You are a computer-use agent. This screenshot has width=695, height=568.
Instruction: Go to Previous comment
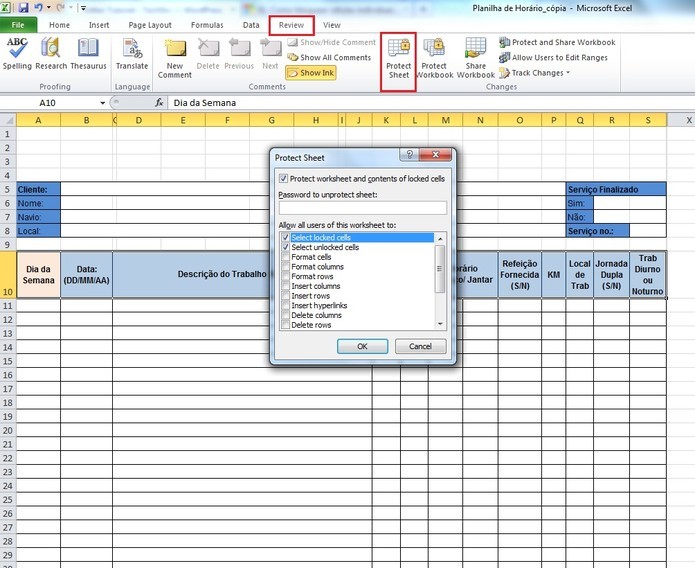coord(239,54)
